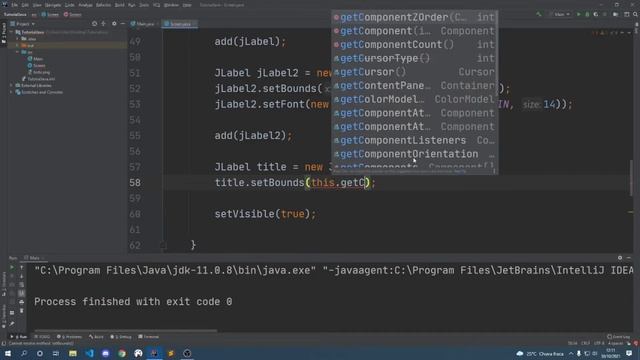Screen dimensions: 640x360
Task: Open the Main run configuration dropdown
Action: pos(560,14)
